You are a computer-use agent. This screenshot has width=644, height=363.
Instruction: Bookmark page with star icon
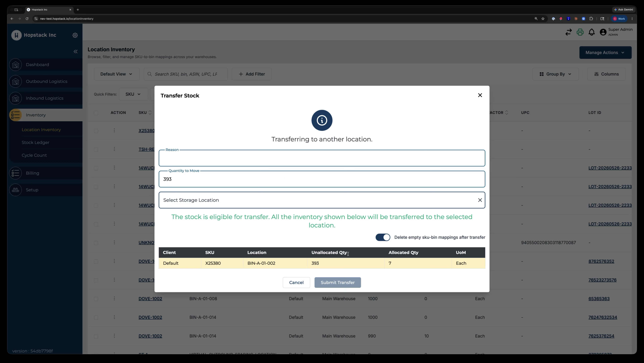(543, 19)
